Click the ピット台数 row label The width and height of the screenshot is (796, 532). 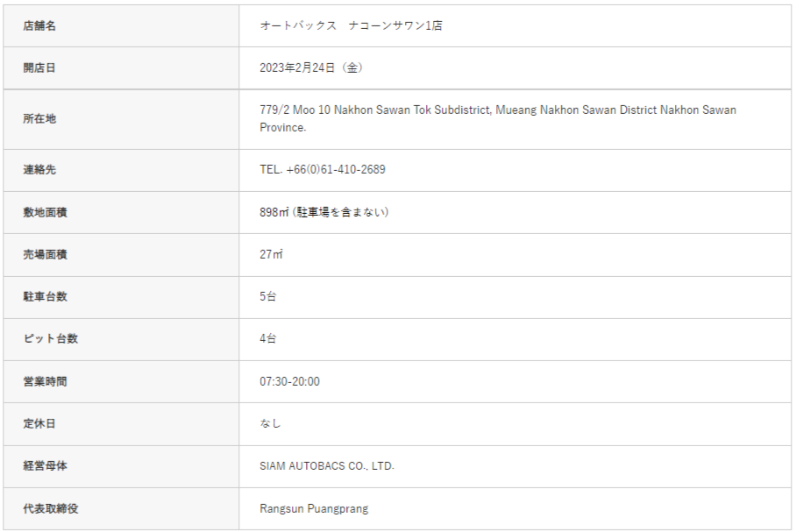pos(50,338)
